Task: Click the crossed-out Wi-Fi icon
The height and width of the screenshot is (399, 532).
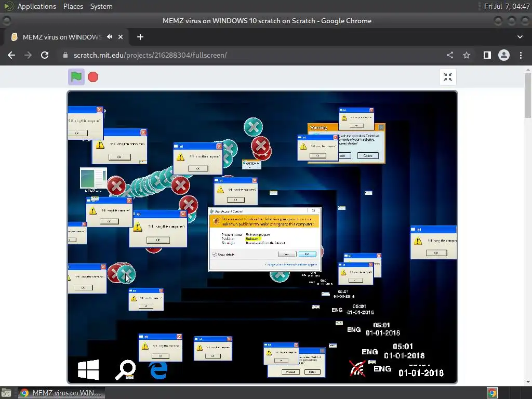Action: click(x=357, y=368)
